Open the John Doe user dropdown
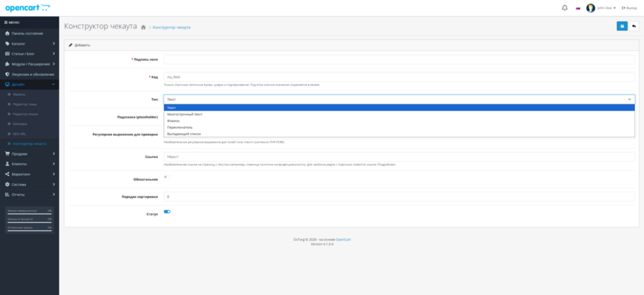The width and height of the screenshot is (644, 295). [607, 8]
